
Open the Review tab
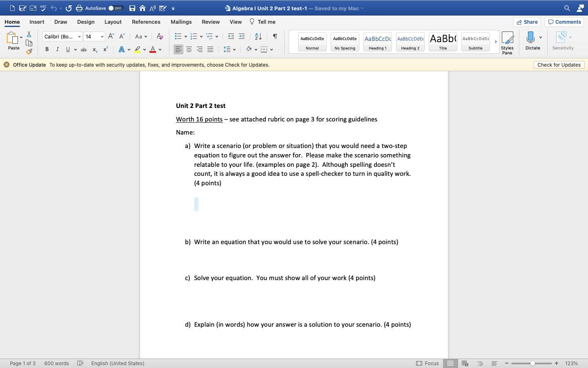point(211,22)
